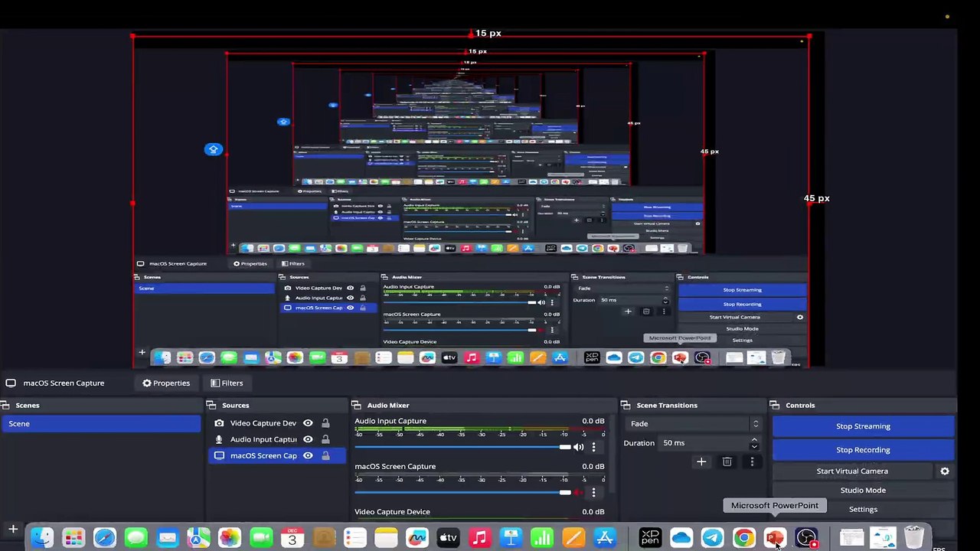The image size is (980, 551).
Task: Open Filters for the selected source
Action: click(x=227, y=383)
